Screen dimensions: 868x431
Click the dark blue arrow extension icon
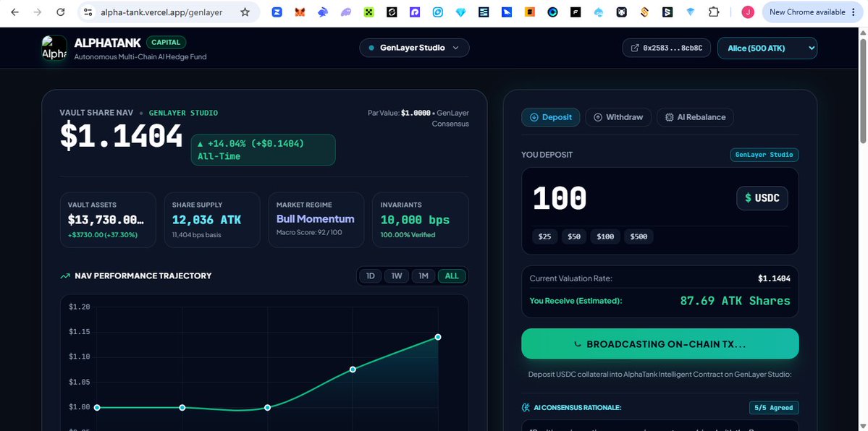tap(507, 12)
